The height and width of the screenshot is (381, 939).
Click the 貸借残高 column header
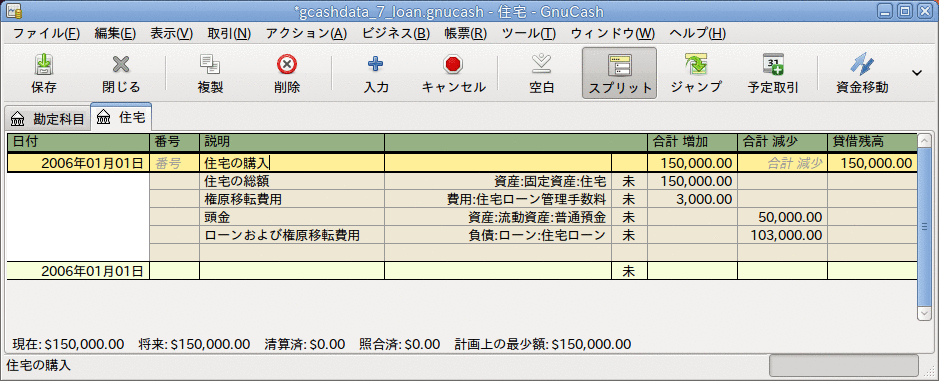872,142
